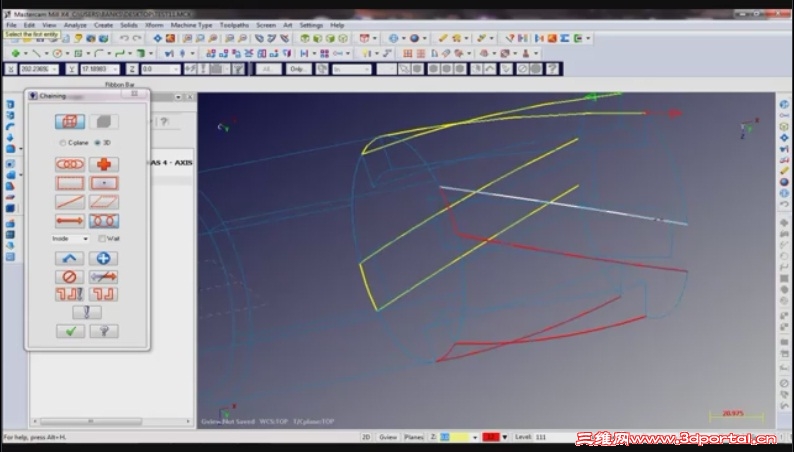Viewport: 796px width, 452px height.
Task: Click the Only selection button
Action: (298, 69)
